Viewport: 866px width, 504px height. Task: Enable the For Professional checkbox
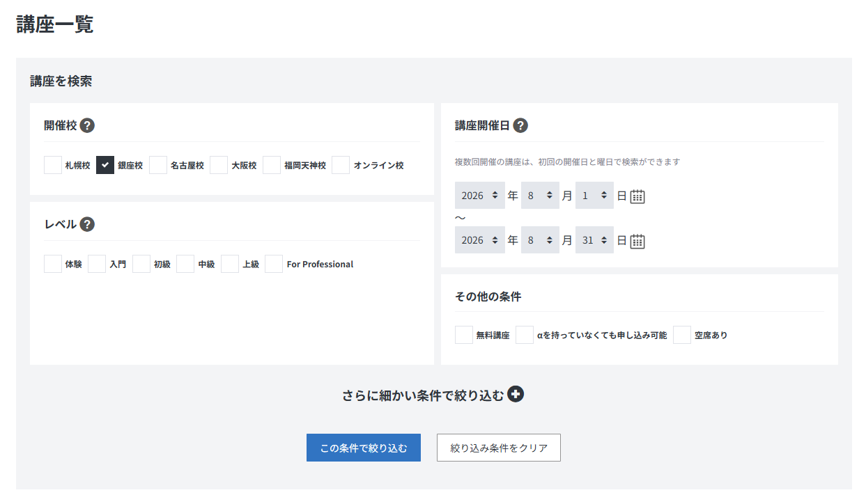pos(274,264)
